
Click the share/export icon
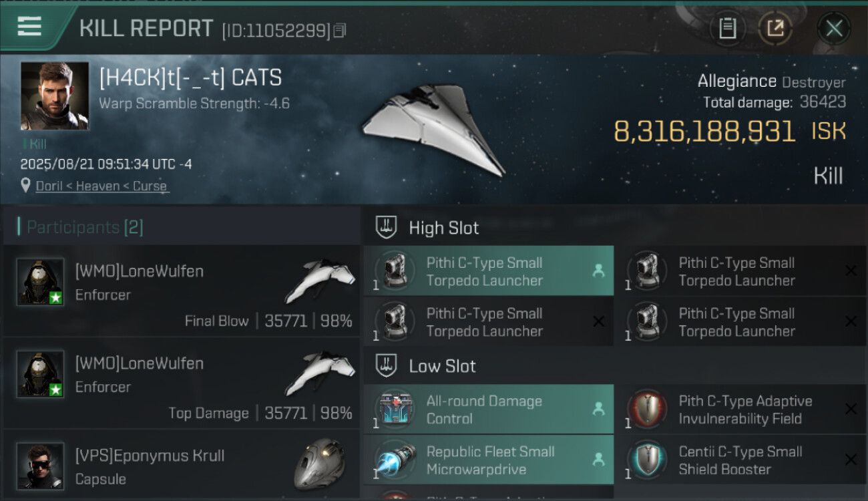pyautogui.click(x=775, y=29)
